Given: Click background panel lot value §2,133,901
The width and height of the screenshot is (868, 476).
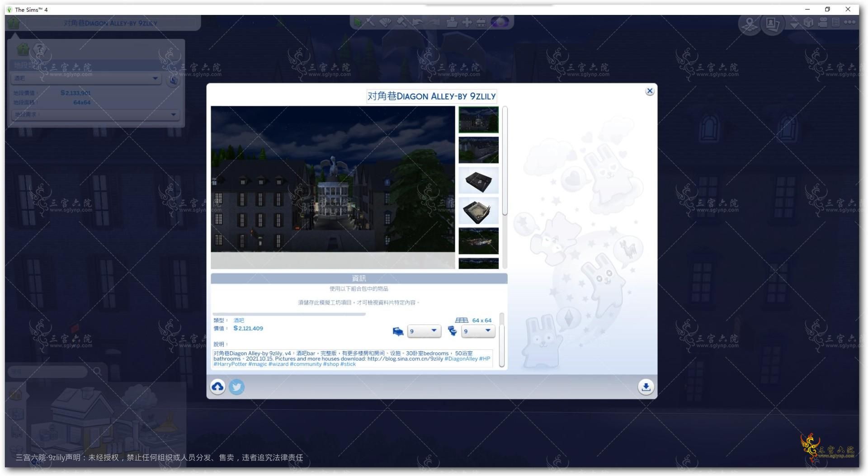Looking at the screenshot, I should coord(75,93).
